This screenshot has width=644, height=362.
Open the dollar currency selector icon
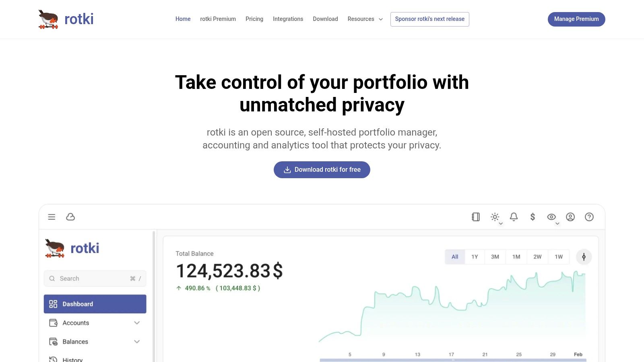click(x=533, y=217)
